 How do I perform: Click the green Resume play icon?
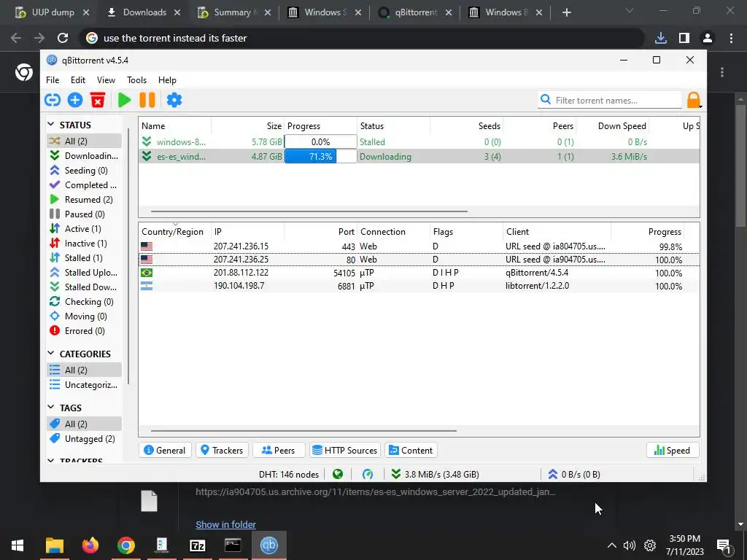coord(124,100)
